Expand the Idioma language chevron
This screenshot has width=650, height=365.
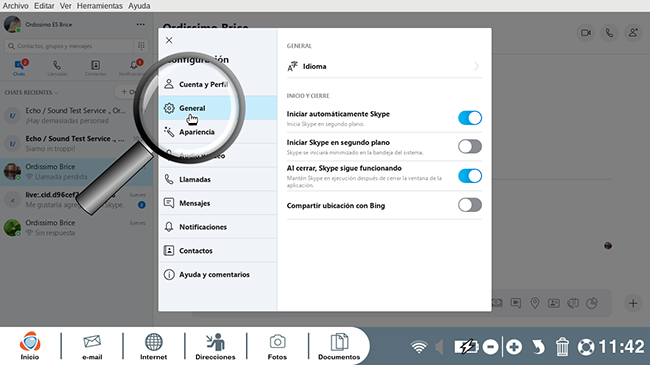click(476, 66)
